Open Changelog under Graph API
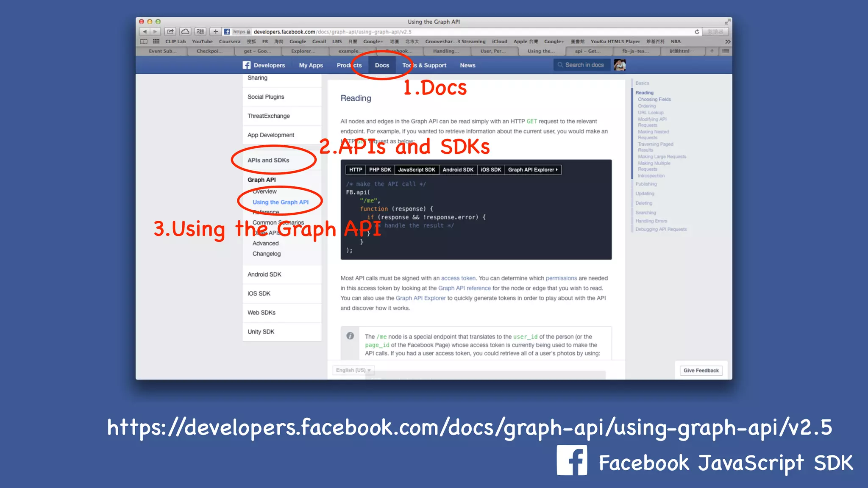Image resolution: width=868 pixels, height=488 pixels. click(x=266, y=254)
